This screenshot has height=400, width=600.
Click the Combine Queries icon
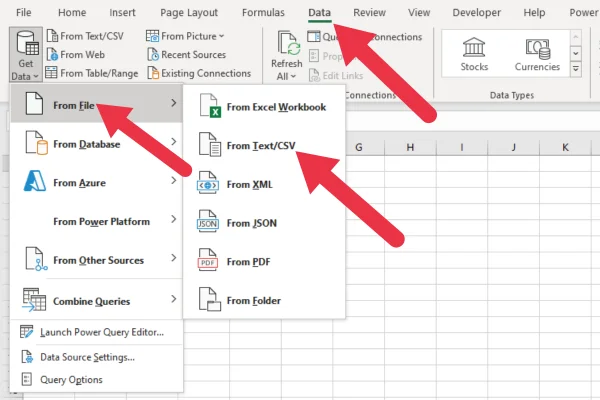(34, 300)
